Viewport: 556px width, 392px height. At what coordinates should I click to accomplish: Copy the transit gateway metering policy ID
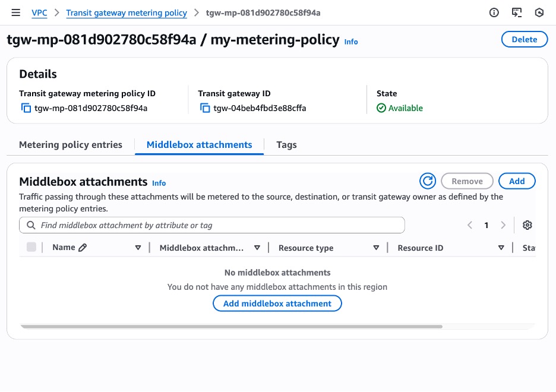point(26,108)
